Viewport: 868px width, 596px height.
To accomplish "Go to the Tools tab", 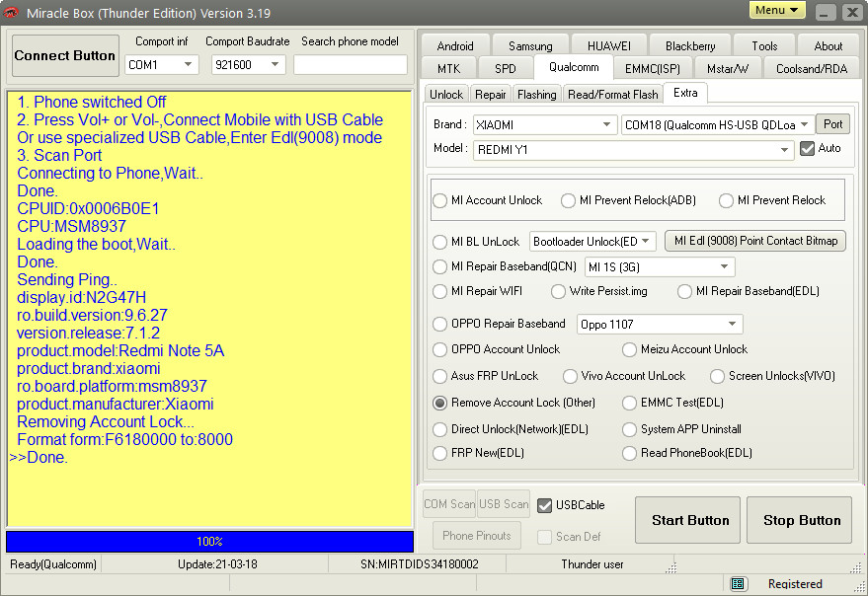I will [764, 46].
